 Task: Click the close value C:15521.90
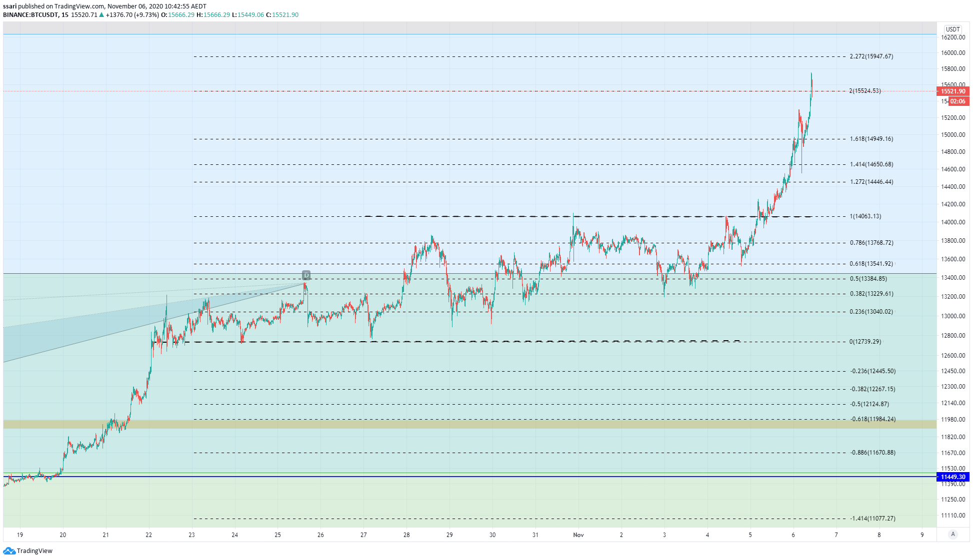282,15
